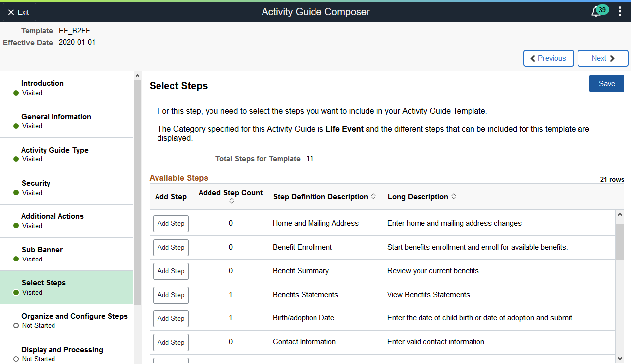Click the Benefits Statements description text
Image resolution: width=631 pixels, height=364 pixels.
[306, 295]
